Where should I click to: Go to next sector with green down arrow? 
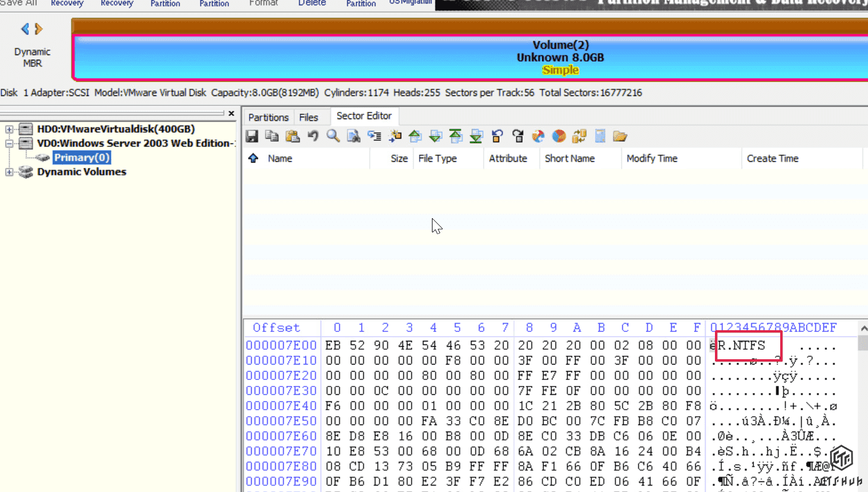point(435,136)
